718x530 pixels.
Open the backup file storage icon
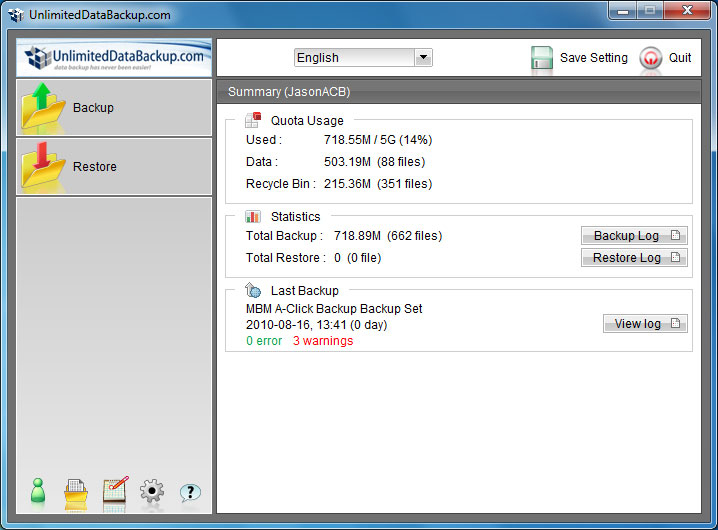[76, 491]
